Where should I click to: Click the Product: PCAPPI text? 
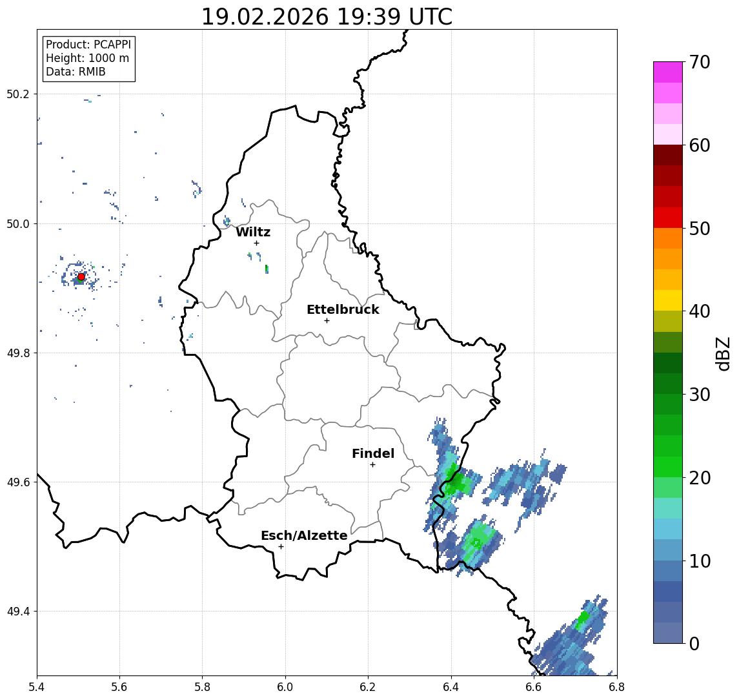tap(88, 45)
